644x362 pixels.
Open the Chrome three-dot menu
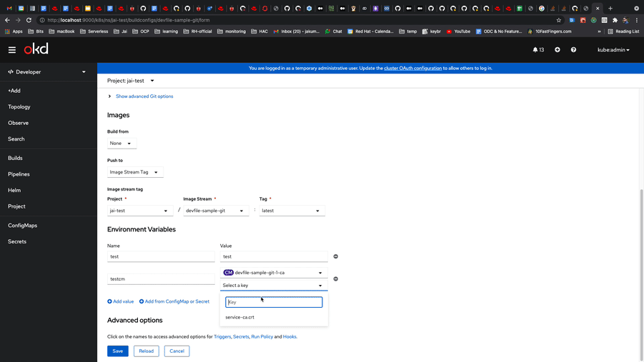click(x=637, y=20)
